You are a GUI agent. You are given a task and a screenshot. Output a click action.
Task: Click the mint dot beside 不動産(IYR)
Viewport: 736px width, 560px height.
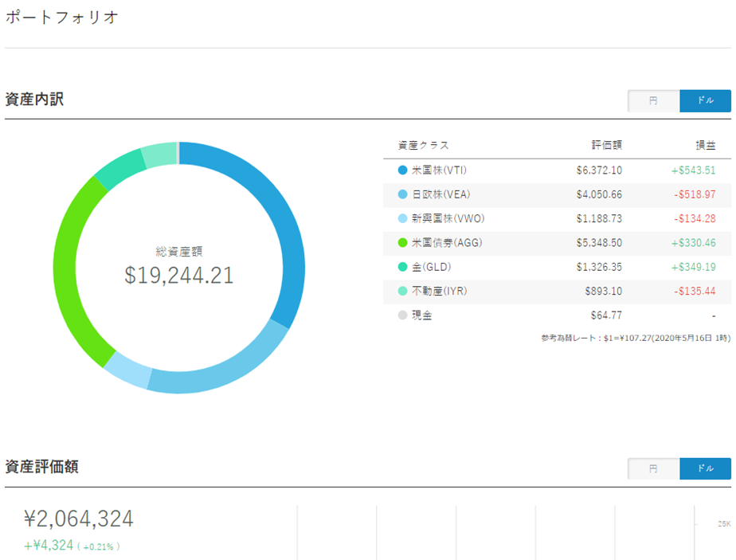402,292
